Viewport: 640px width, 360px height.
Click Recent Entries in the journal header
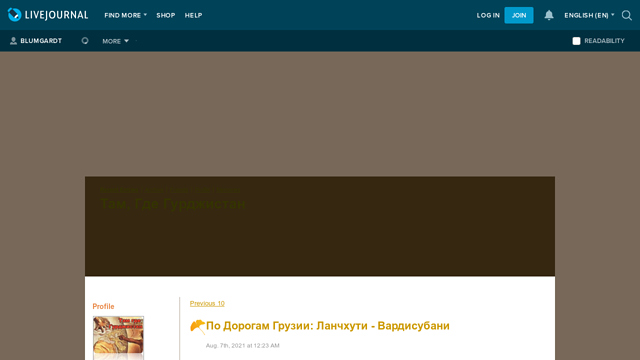click(119, 190)
